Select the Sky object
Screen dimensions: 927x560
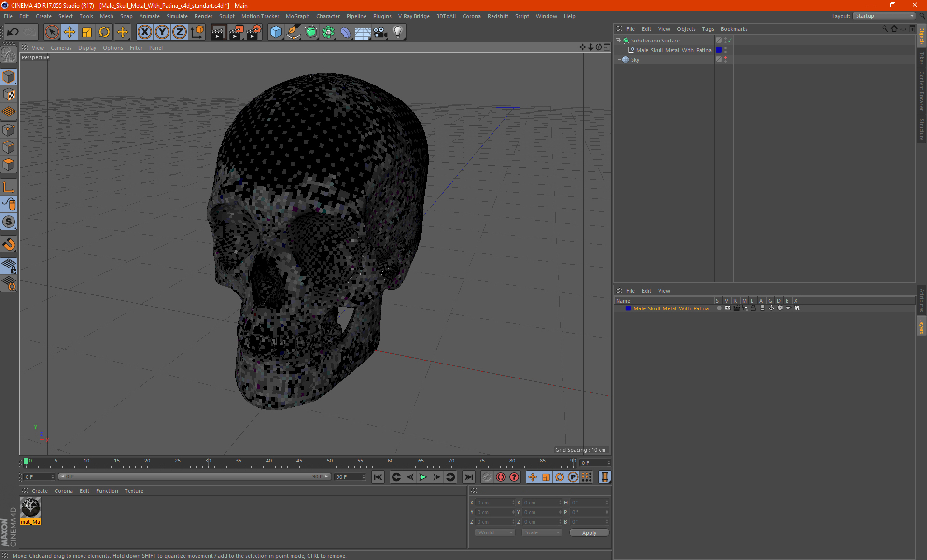635,60
